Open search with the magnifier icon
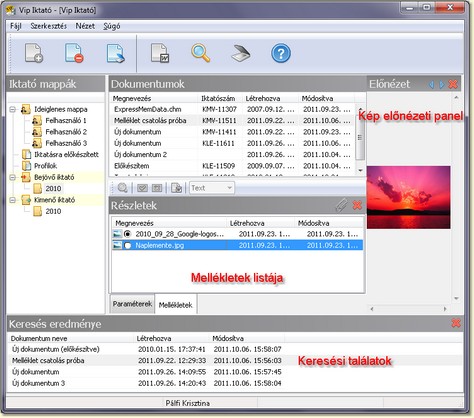 click(x=200, y=53)
